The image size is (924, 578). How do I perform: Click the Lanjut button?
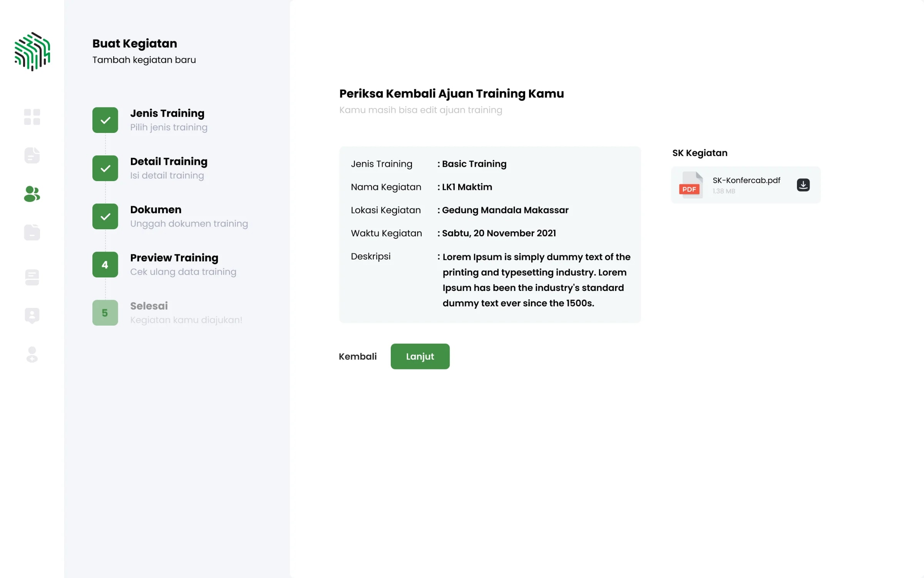[420, 356]
